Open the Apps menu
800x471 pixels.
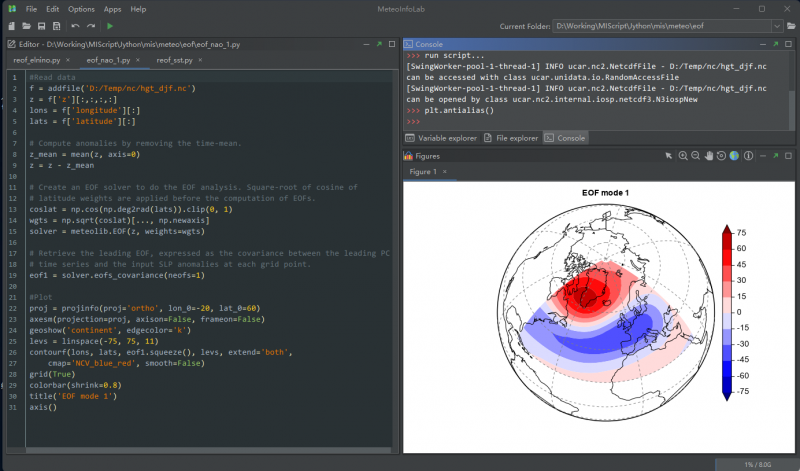pyautogui.click(x=112, y=8)
